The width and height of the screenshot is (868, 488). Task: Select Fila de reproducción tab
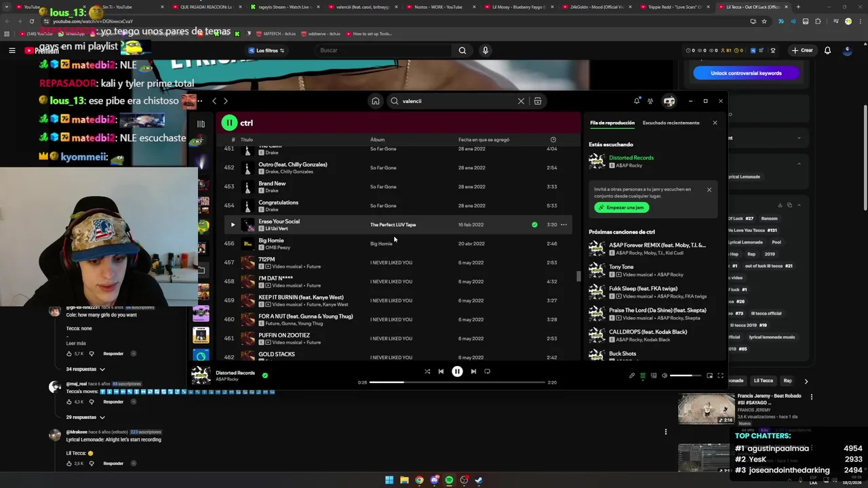pyautogui.click(x=612, y=123)
